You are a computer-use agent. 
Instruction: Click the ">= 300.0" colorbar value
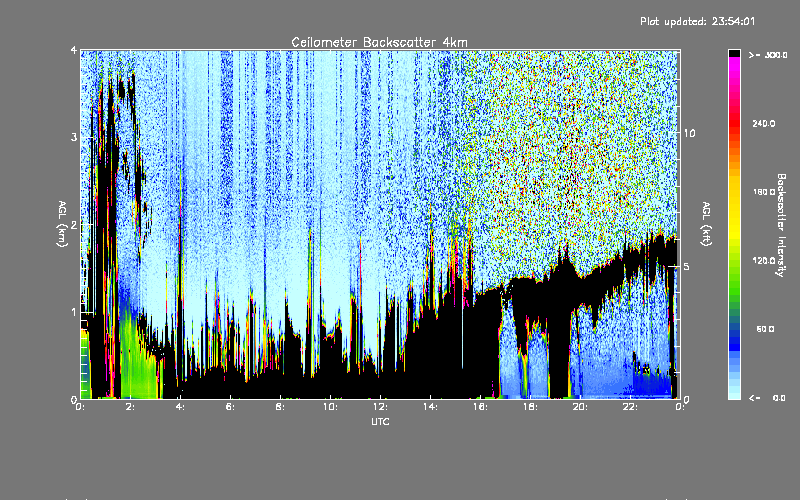click(x=768, y=55)
